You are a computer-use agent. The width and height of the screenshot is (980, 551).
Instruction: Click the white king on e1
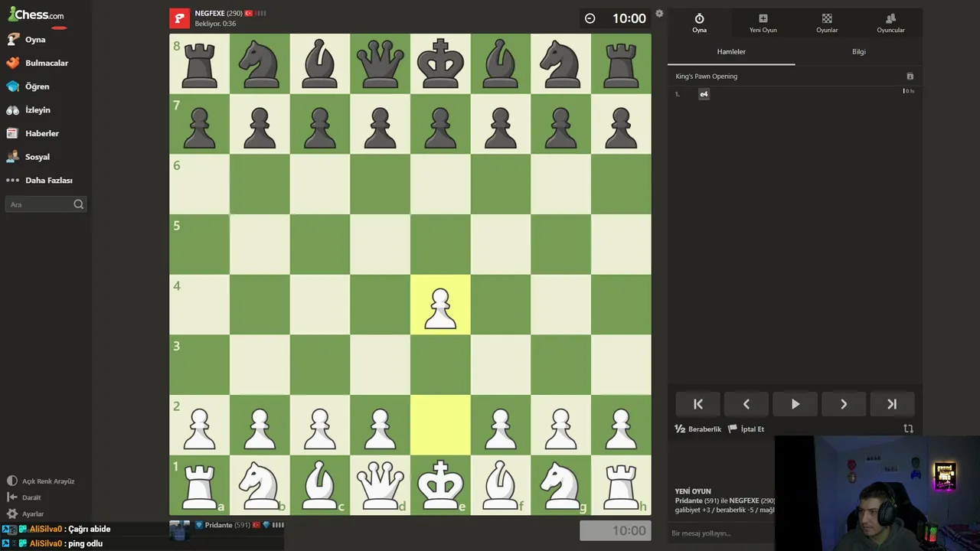click(440, 485)
